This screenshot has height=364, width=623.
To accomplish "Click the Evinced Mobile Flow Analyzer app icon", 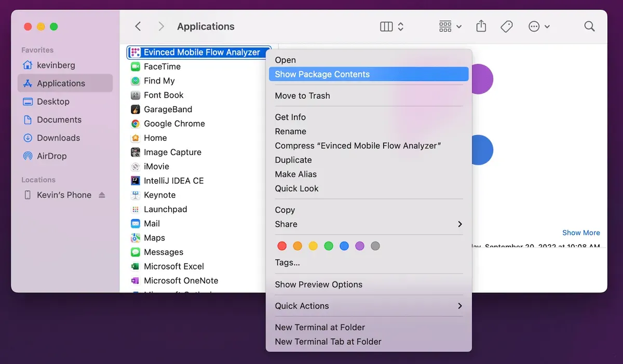I will click(x=135, y=52).
